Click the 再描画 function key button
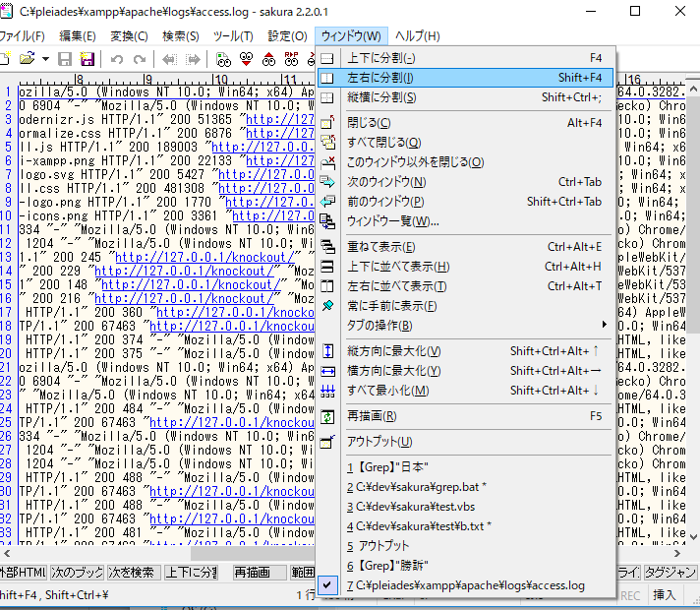The width and height of the screenshot is (700, 610). point(260,573)
